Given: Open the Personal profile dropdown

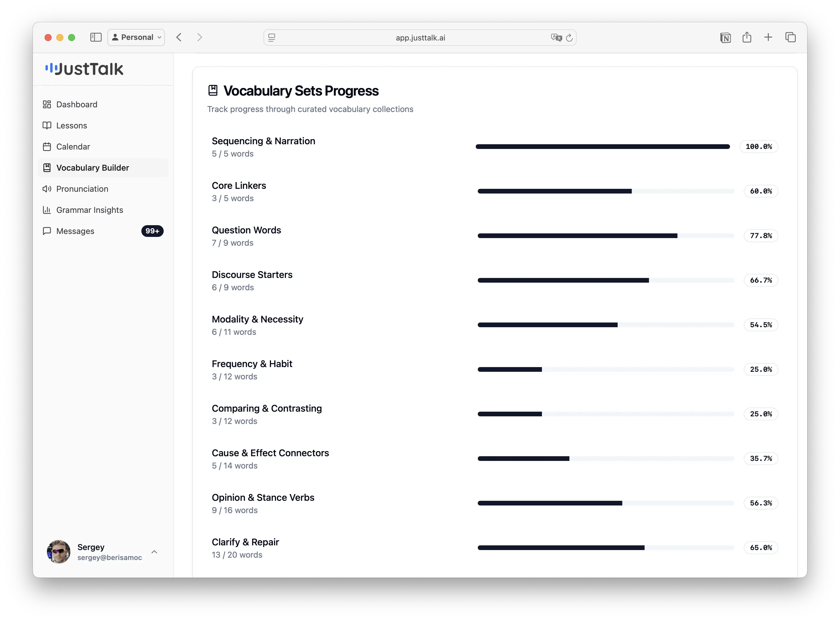Looking at the screenshot, I should point(136,37).
